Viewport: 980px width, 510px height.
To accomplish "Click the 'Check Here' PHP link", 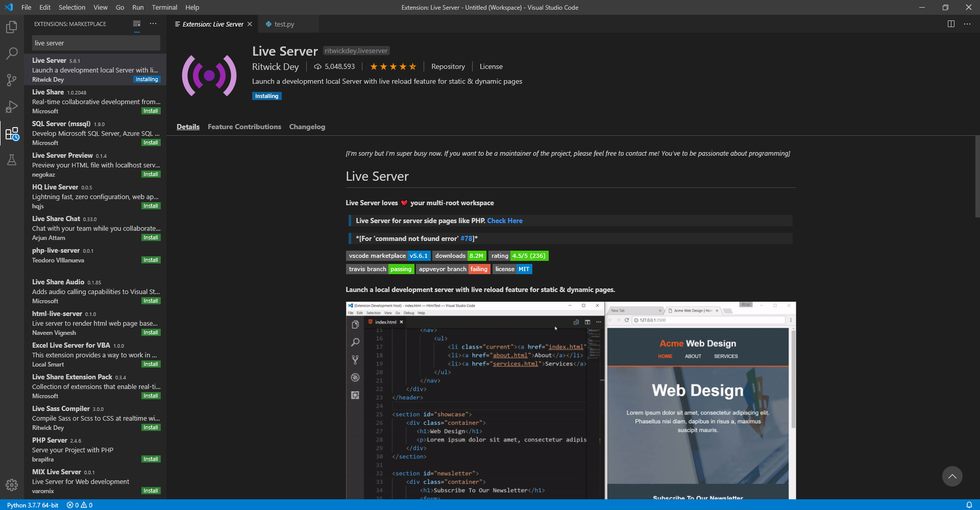I will click(x=505, y=221).
